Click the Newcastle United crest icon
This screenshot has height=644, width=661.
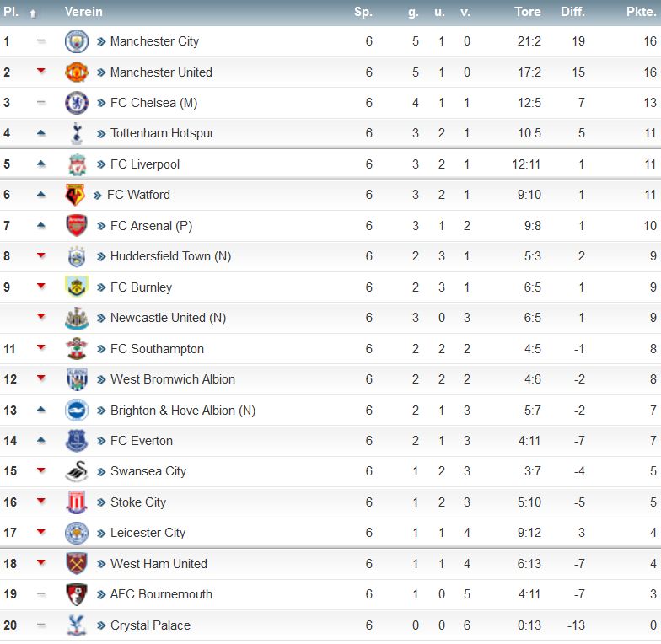coord(76,318)
